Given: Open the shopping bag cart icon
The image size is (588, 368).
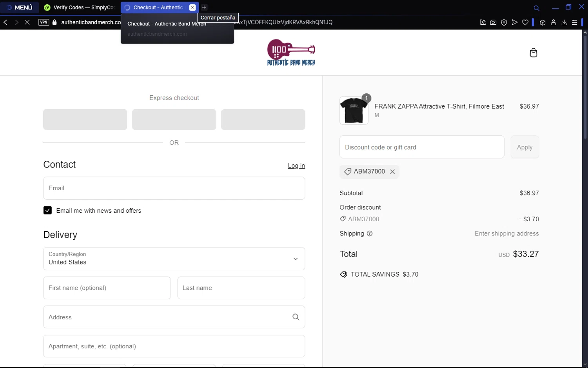Looking at the screenshot, I should pos(534,53).
